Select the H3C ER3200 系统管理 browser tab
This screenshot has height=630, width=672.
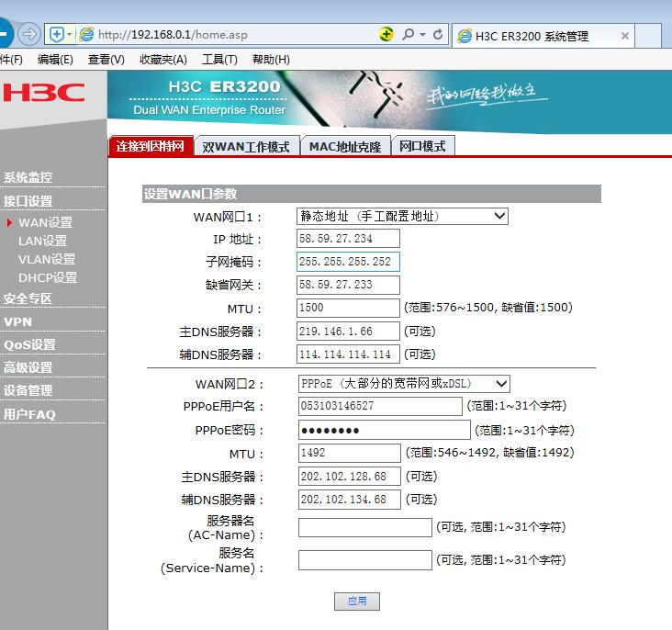point(543,36)
